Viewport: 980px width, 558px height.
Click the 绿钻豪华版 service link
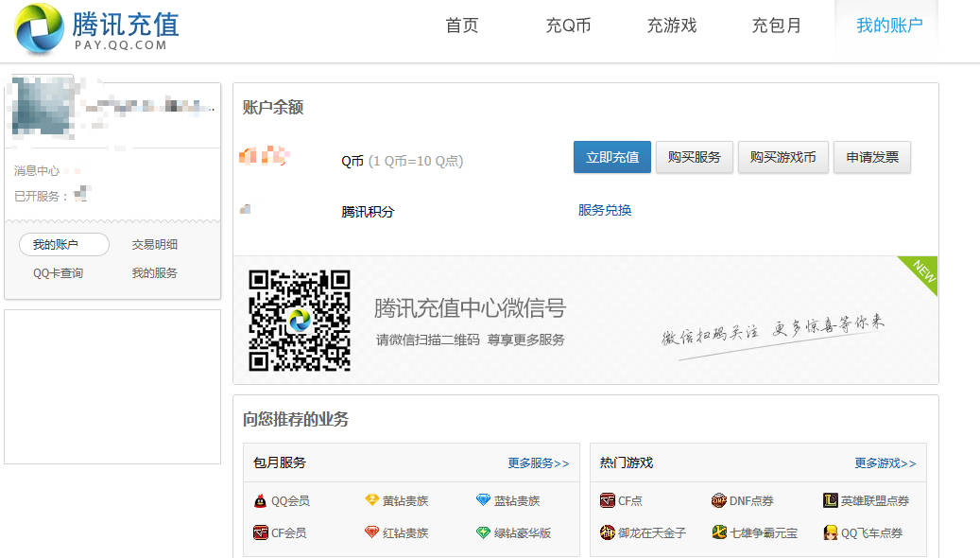[x=523, y=533]
